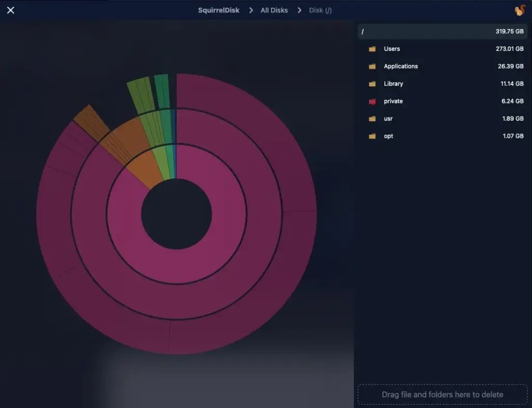This screenshot has width=532, height=408.
Task: Click the dark center hole of the sunburst
Action: (177, 214)
